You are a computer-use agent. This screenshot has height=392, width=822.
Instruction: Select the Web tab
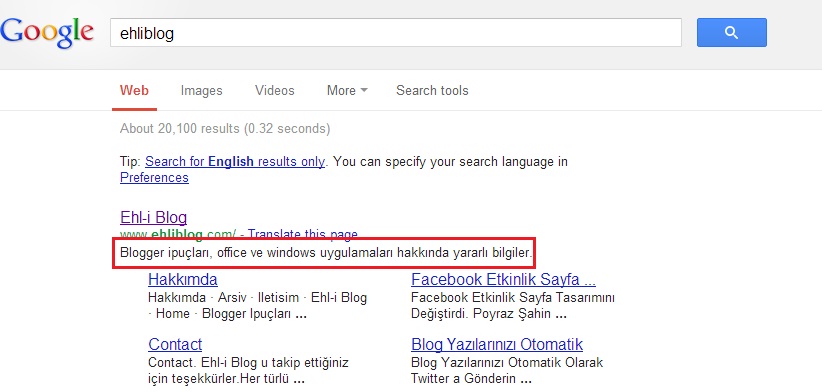[x=134, y=91]
